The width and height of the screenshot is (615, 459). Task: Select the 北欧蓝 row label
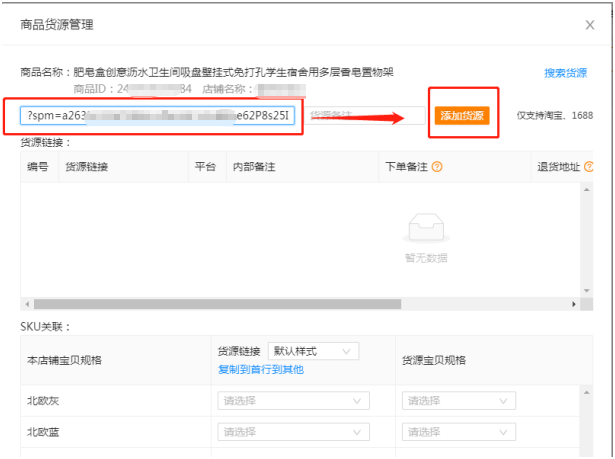coord(43,433)
